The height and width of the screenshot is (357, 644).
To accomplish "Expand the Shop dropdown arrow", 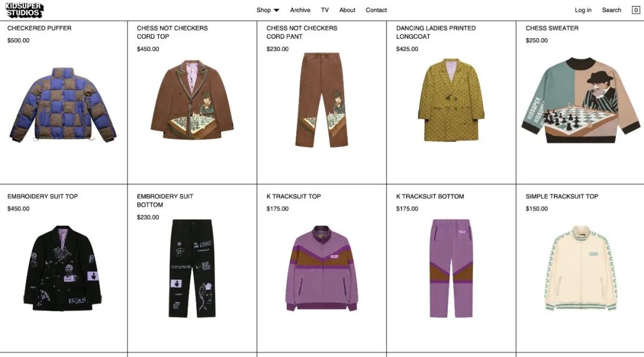I will click(x=277, y=10).
